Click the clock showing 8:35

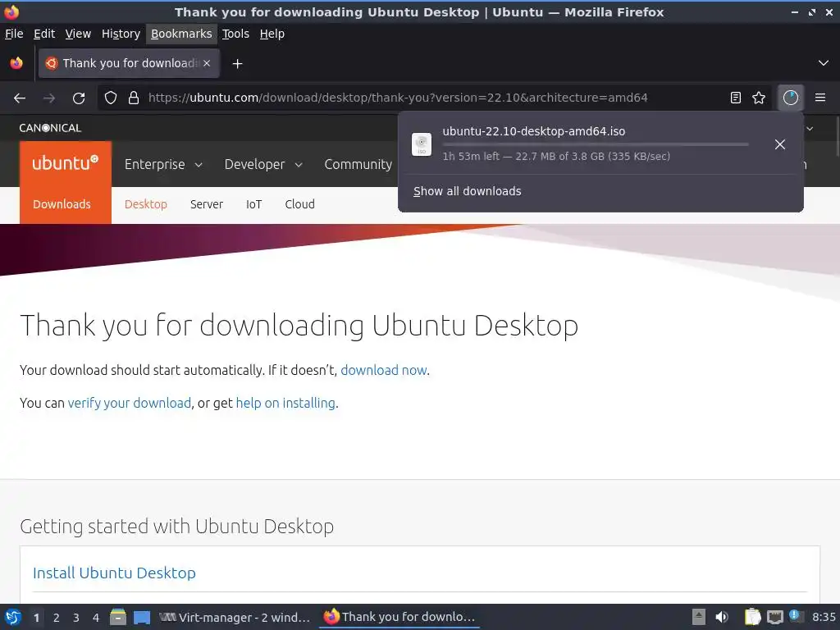click(824, 617)
